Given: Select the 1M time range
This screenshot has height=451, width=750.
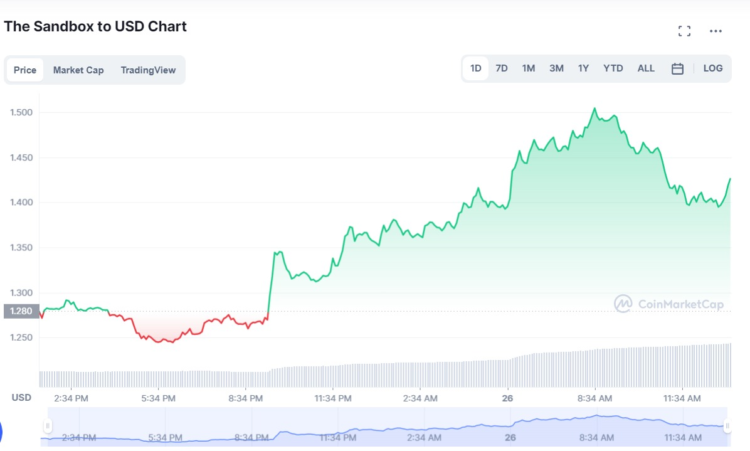Looking at the screenshot, I should click(529, 68).
